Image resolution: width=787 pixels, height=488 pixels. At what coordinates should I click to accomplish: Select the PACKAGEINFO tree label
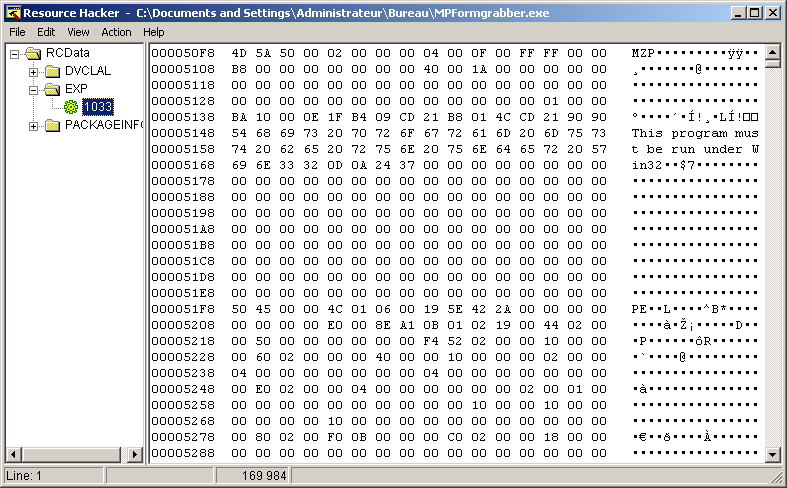pyautogui.click(x=104, y=125)
